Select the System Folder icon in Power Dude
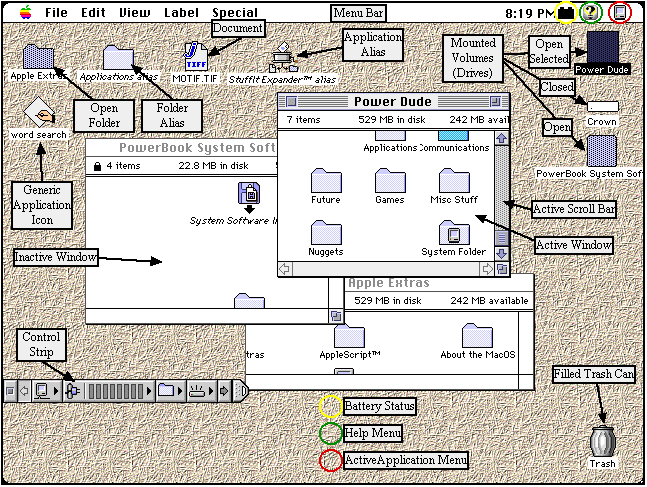 454,232
